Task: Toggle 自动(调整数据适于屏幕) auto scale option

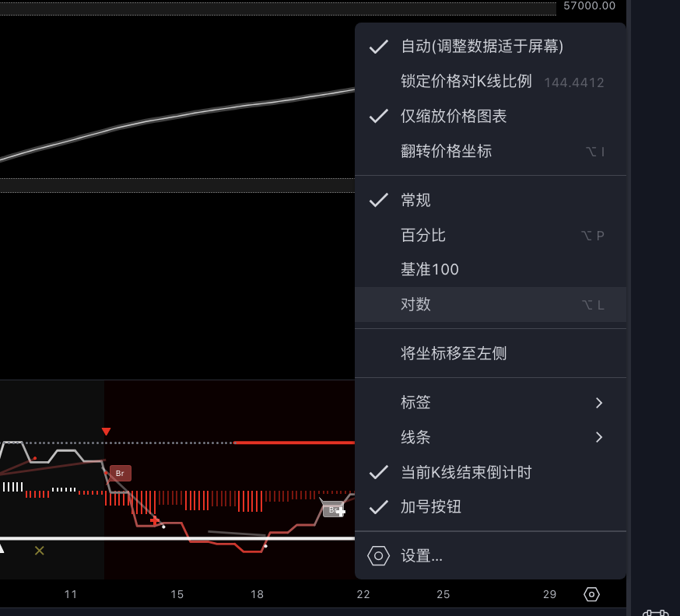Action: pos(482,47)
